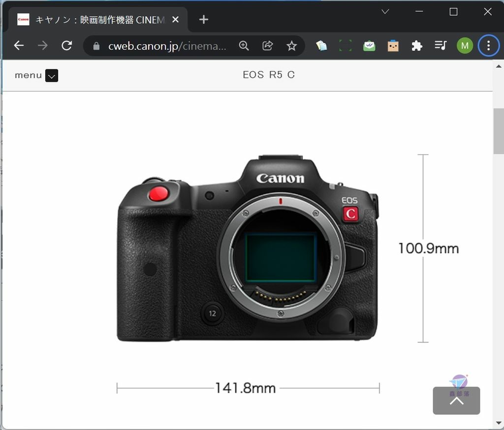View site security lock info
504x430 pixels.
coord(96,46)
